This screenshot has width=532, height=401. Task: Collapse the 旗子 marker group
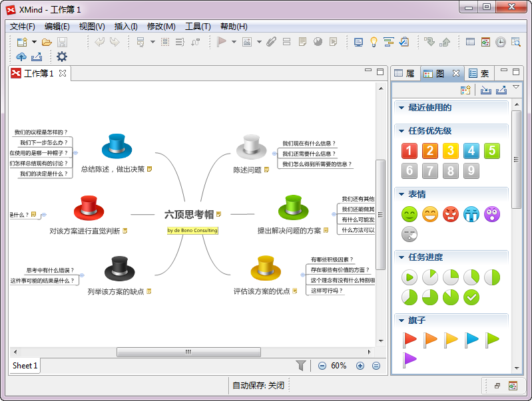pyautogui.click(x=401, y=321)
